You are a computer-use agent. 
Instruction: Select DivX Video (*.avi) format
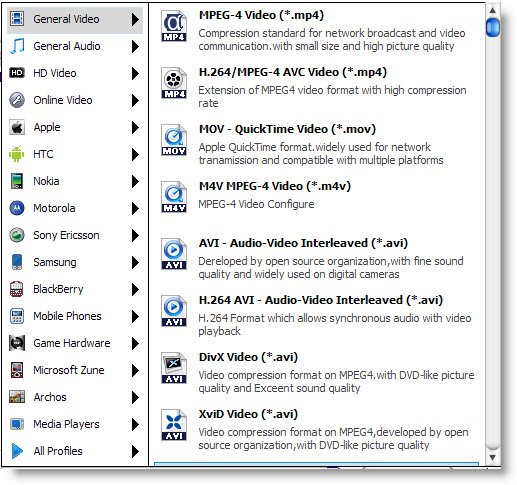click(318, 372)
